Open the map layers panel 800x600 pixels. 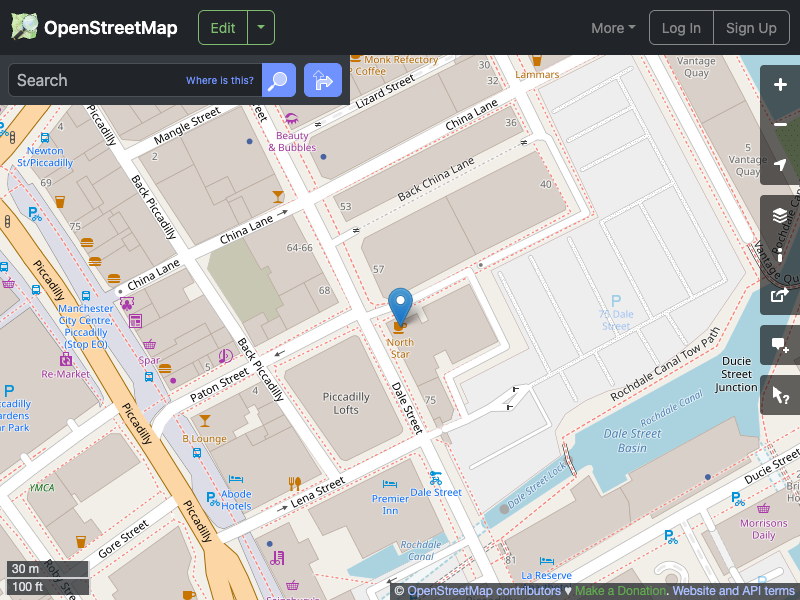pos(780,215)
